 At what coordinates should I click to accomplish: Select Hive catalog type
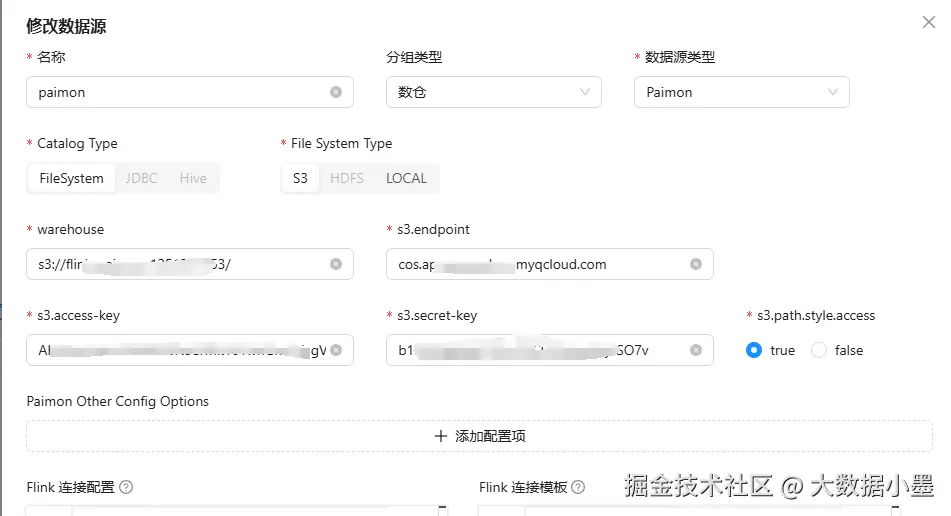coord(193,178)
